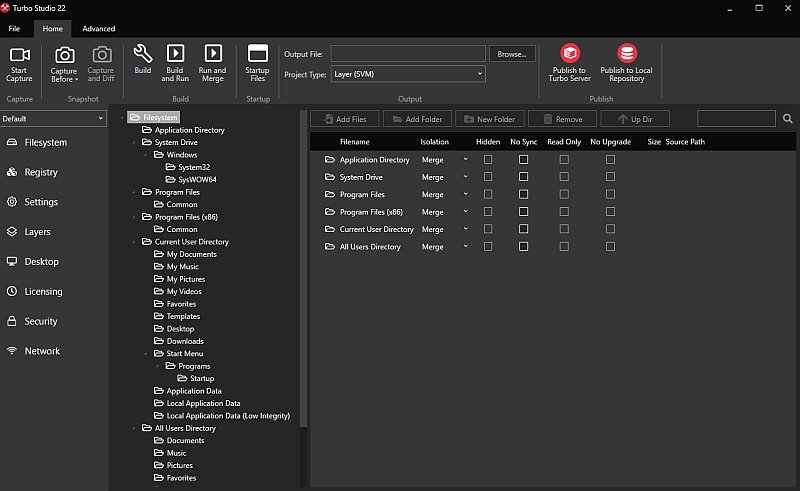Select System32 folder in tree
Screen dimensions: 800x491
[188, 167]
